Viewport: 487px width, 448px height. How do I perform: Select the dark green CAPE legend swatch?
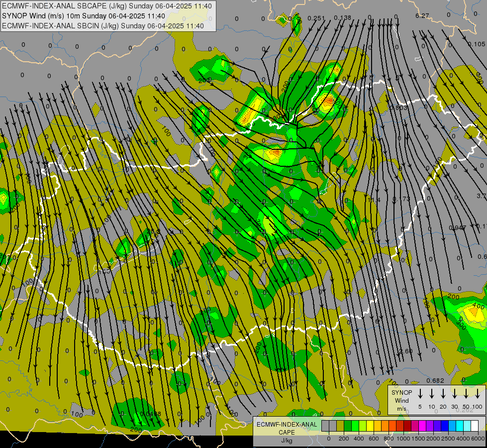pyautogui.click(x=348, y=426)
